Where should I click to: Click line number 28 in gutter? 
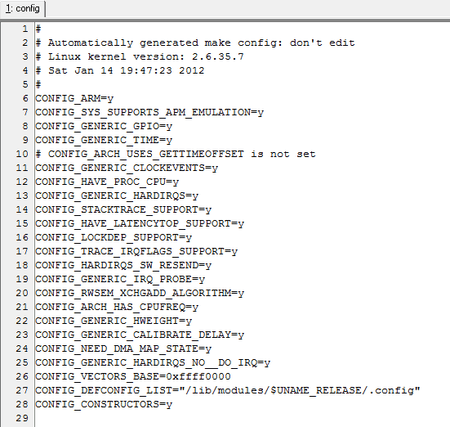(x=22, y=404)
